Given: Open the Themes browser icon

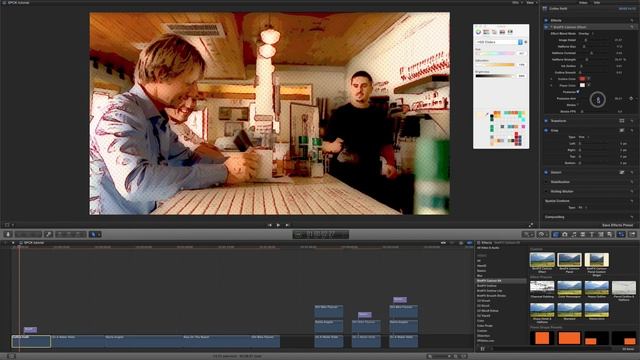Looking at the screenshot, I should [609, 234].
